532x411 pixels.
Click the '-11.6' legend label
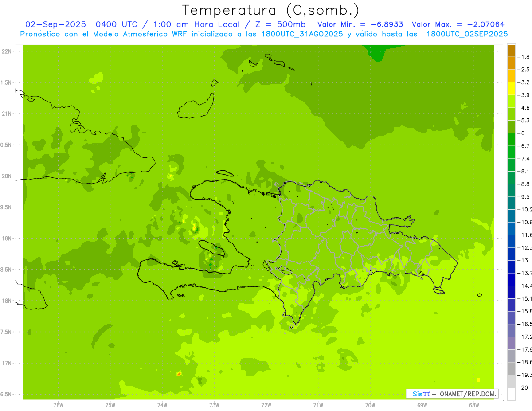click(525, 235)
